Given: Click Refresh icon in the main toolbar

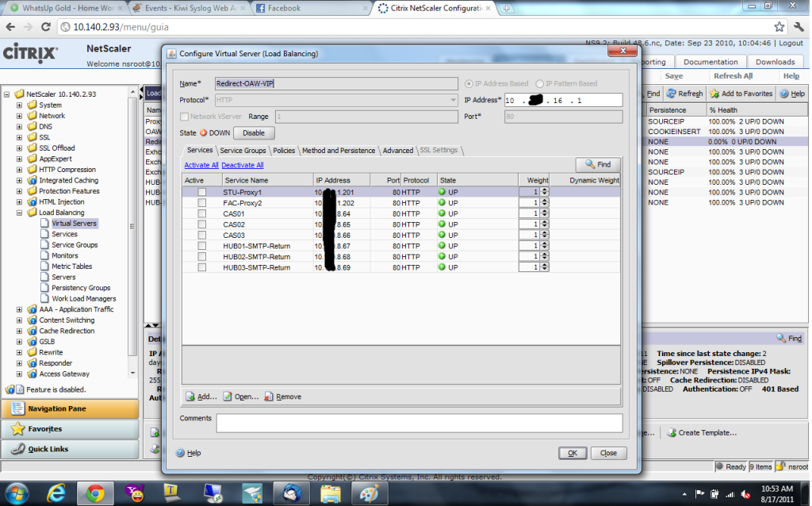Looking at the screenshot, I should (x=671, y=94).
